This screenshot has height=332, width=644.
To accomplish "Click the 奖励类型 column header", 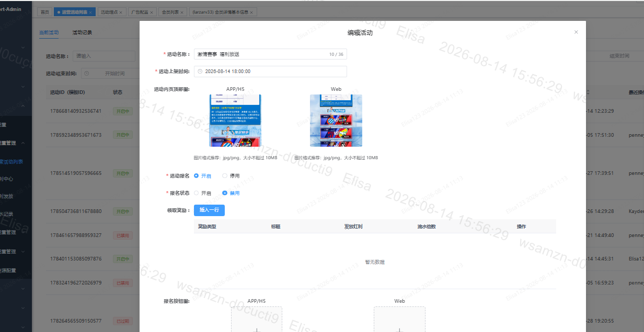I will tap(207, 227).
